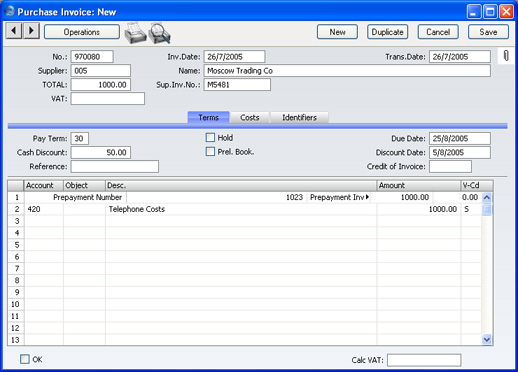Click the Trans.Date field
The height and width of the screenshot is (372, 518).
coord(460,57)
